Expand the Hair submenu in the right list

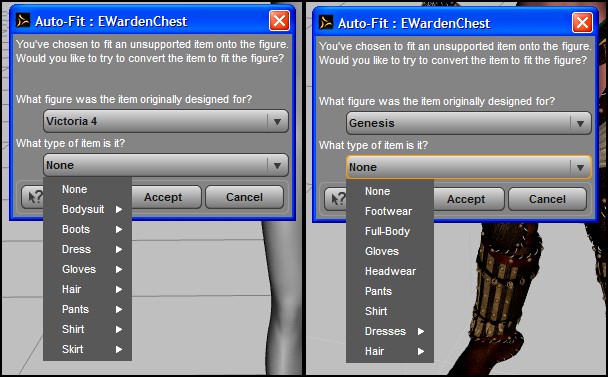pyautogui.click(x=390, y=351)
